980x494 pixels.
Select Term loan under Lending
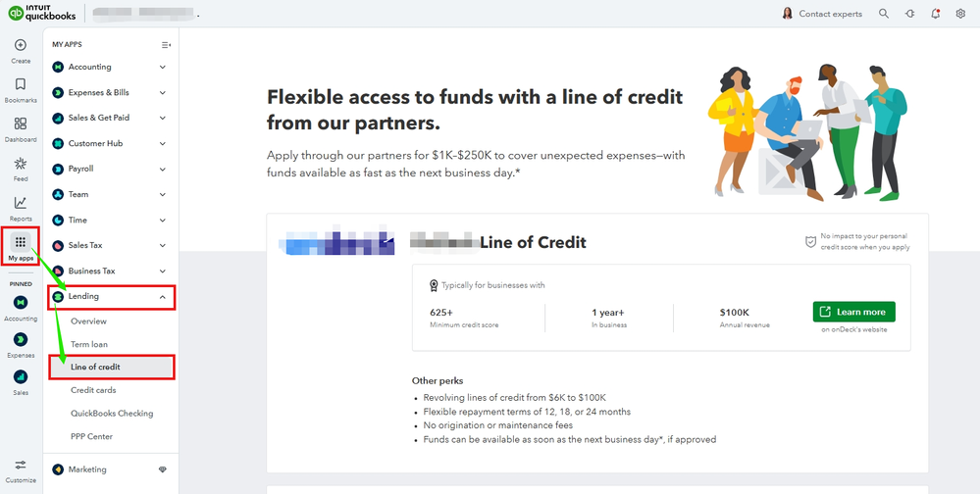(x=89, y=344)
